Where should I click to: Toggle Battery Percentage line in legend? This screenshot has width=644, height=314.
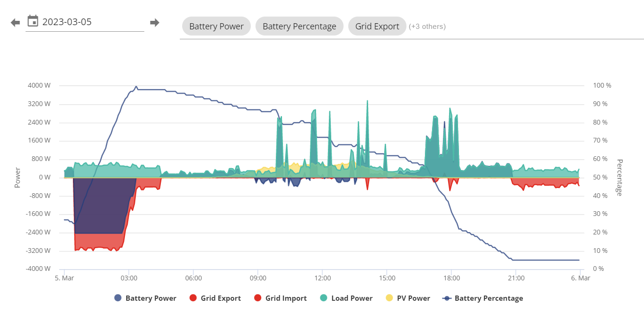(x=483, y=298)
